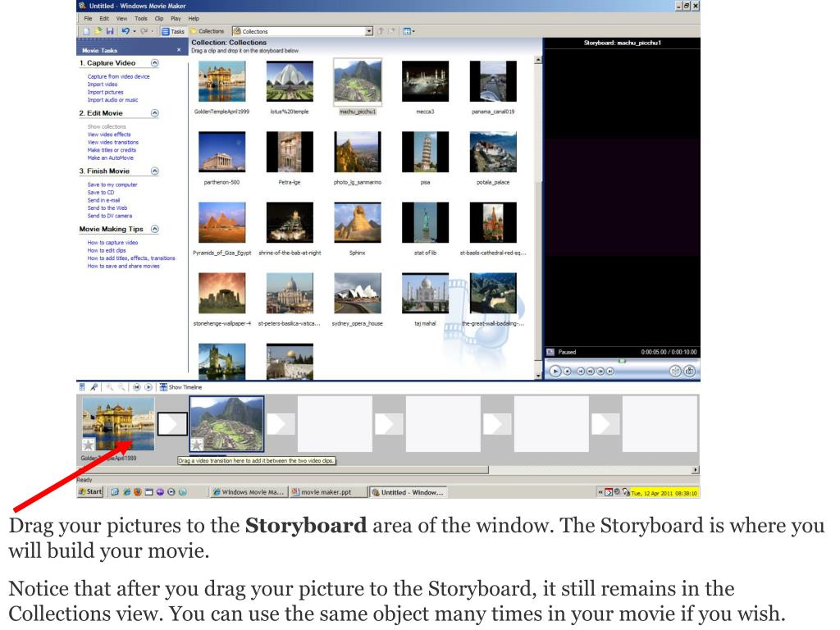Click the Collections pane vertical scrollbar
The height and width of the screenshot is (630, 840).
(538, 217)
